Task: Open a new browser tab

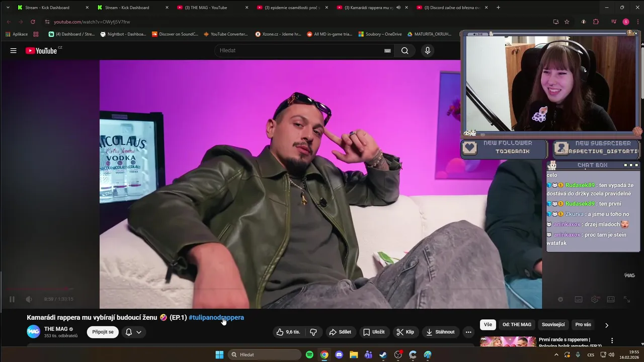Action: [x=498, y=8]
